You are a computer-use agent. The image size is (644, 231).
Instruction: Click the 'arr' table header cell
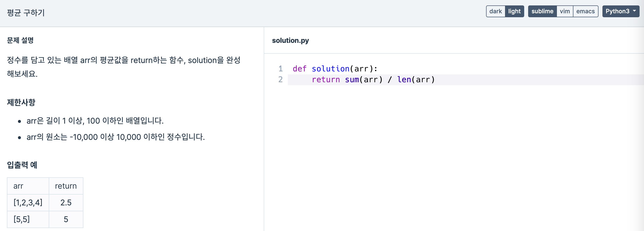tap(28, 186)
